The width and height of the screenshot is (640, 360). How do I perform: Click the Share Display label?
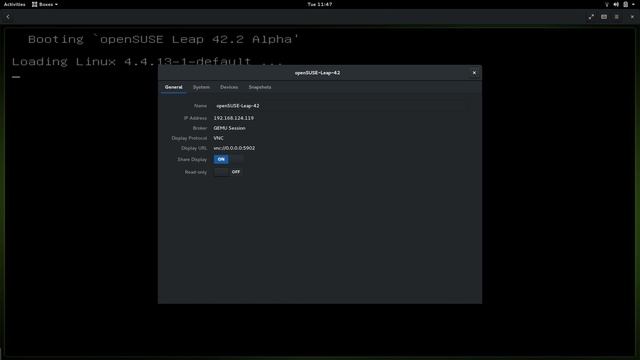pyautogui.click(x=192, y=160)
